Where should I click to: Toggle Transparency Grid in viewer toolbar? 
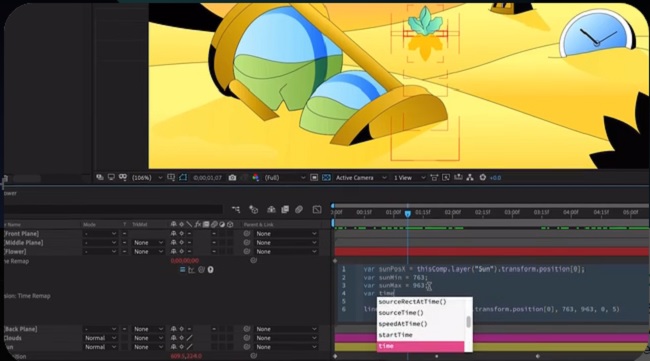pos(326,177)
